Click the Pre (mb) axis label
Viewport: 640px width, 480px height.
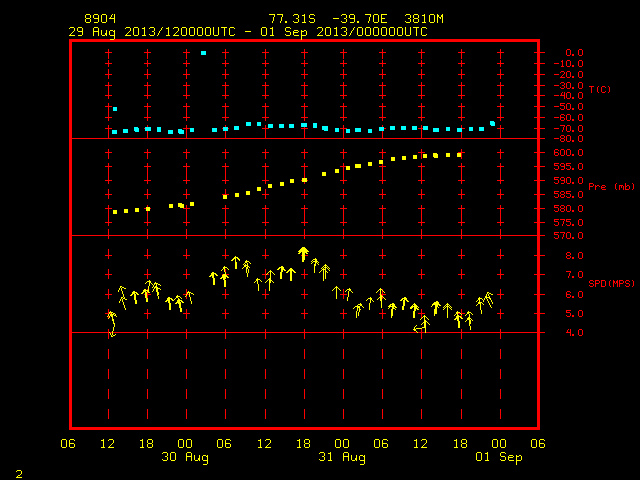tap(611, 187)
